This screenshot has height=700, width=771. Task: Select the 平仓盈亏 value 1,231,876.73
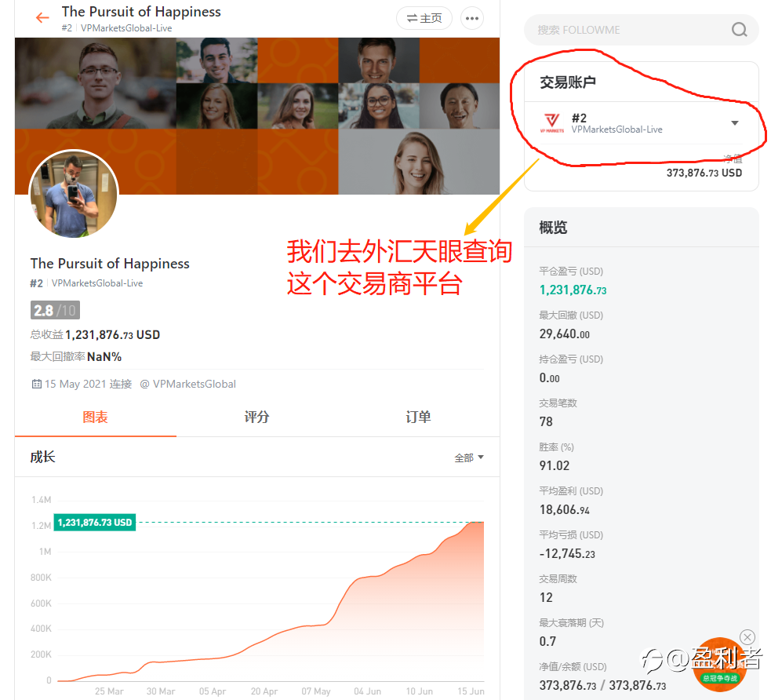tap(573, 290)
